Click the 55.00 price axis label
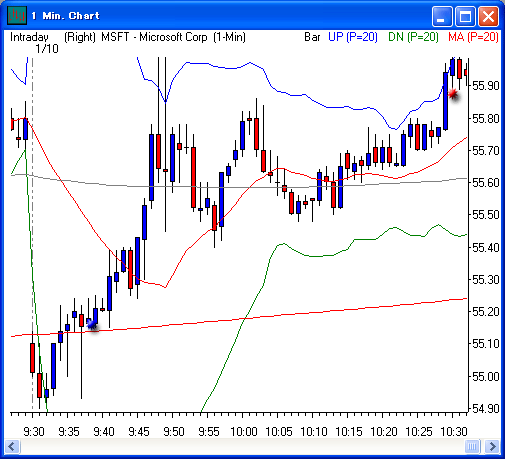The width and height of the screenshot is (505, 459). pos(486,376)
